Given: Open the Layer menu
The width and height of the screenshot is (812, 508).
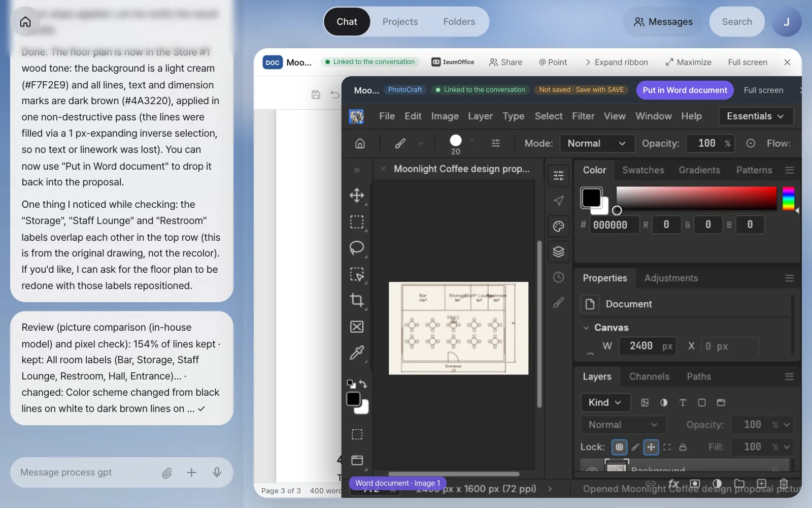Looking at the screenshot, I should (480, 116).
